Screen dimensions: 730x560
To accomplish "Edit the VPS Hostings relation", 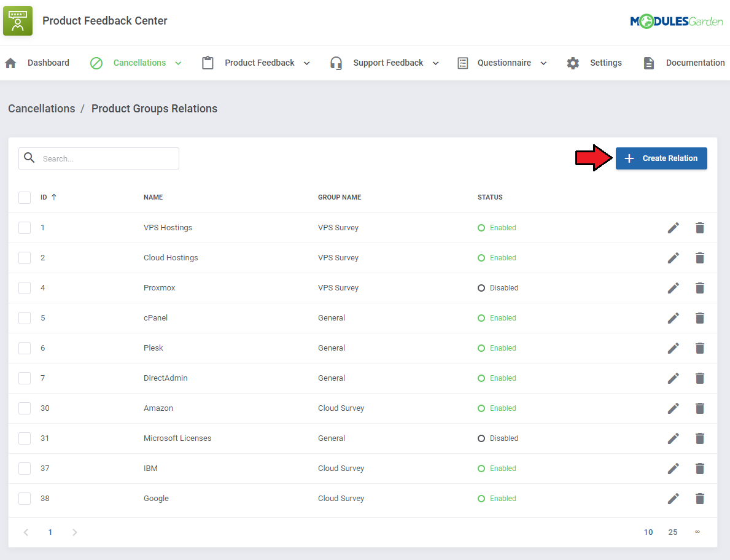I will [x=673, y=228].
